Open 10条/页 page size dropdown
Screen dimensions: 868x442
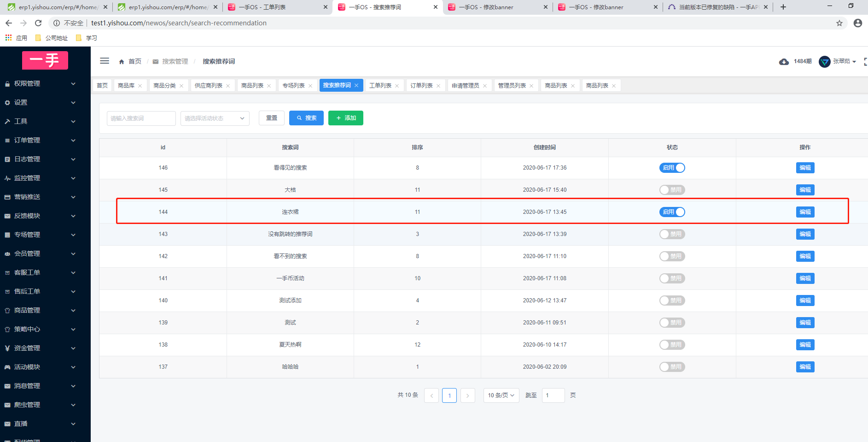[501, 395]
